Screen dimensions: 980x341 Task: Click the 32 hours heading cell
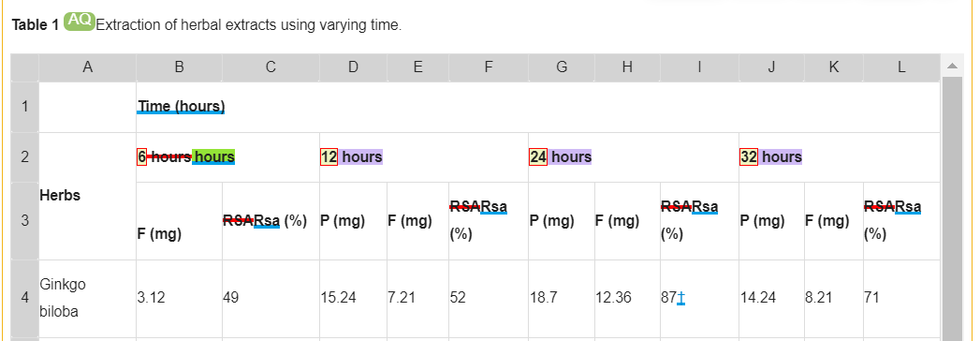point(840,157)
